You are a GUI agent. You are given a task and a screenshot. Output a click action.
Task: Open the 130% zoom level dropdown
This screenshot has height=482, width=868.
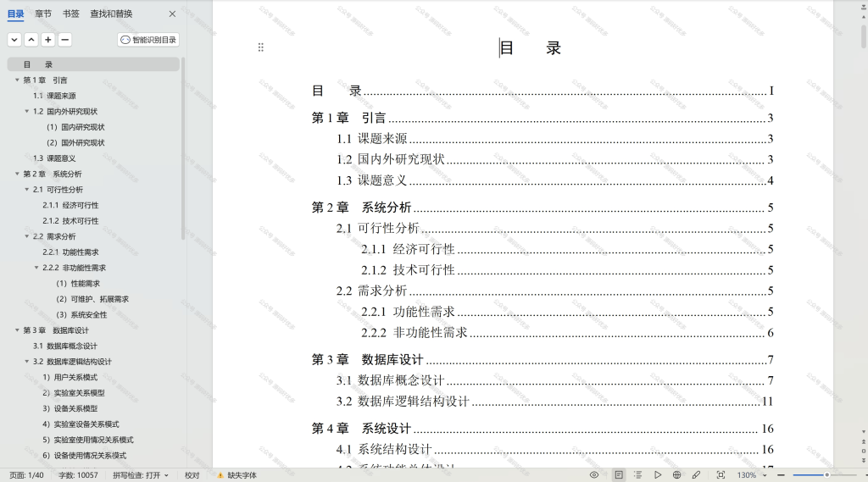click(752, 475)
